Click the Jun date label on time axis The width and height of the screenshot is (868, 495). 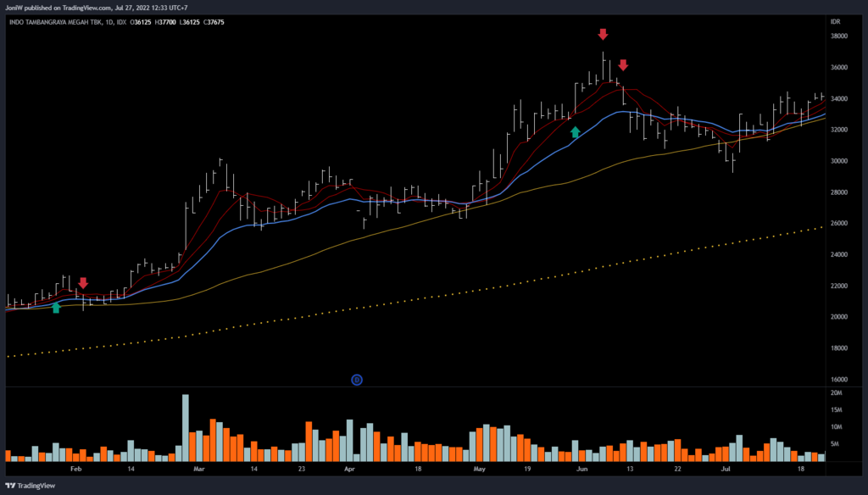click(581, 468)
